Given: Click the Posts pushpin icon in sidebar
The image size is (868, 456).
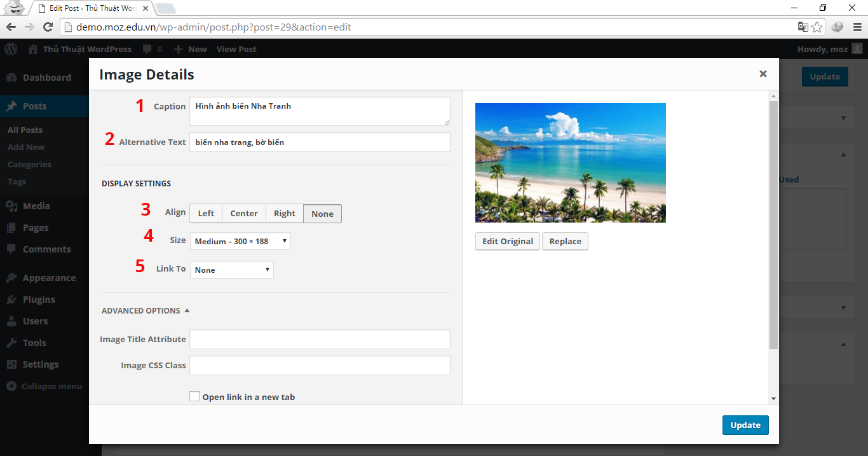Looking at the screenshot, I should click(11, 106).
